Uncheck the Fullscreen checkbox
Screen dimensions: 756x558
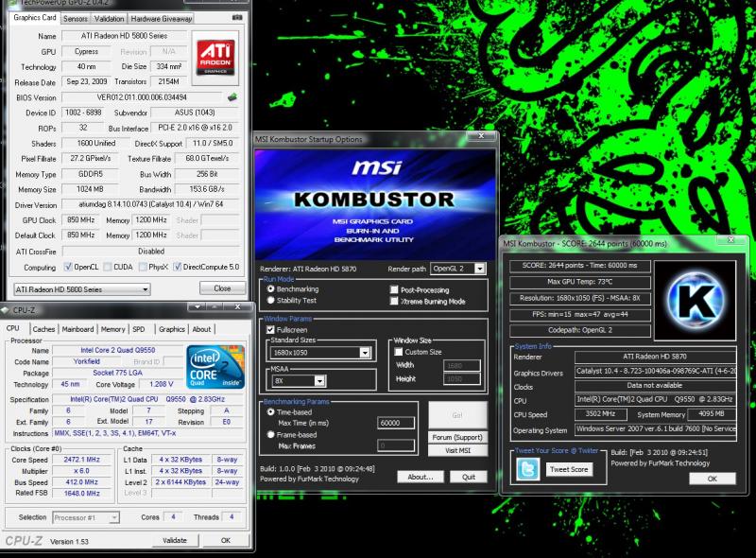pos(270,330)
